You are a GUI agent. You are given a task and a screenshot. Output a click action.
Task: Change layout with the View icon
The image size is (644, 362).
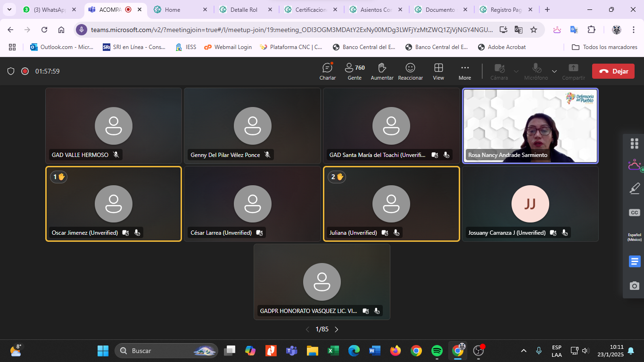click(438, 71)
